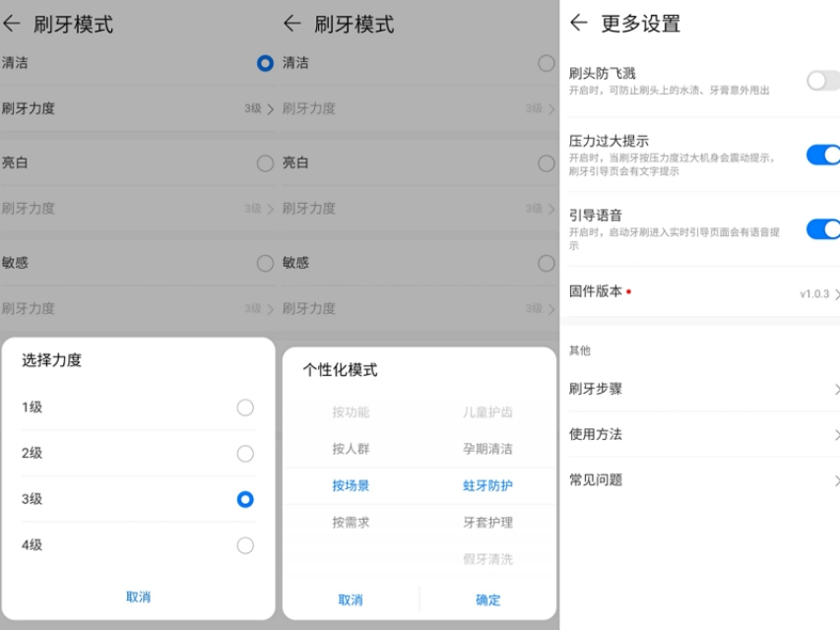This screenshot has height=630, width=840.
Task: Disable the 压力过大提示 switch
Action: click(822, 155)
